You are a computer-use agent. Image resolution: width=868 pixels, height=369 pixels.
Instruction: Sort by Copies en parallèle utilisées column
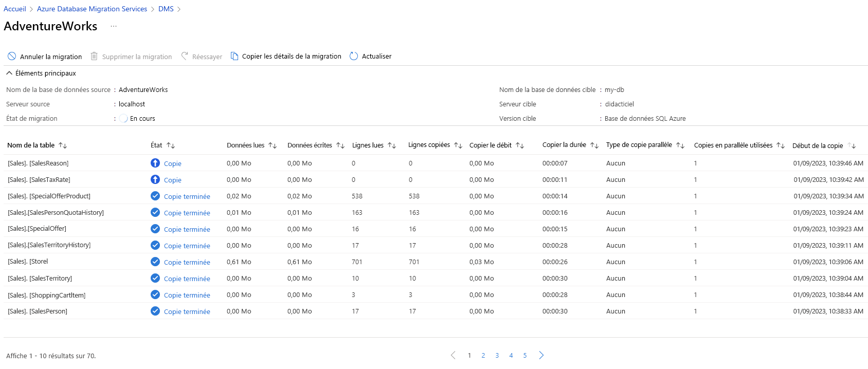coord(781,145)
